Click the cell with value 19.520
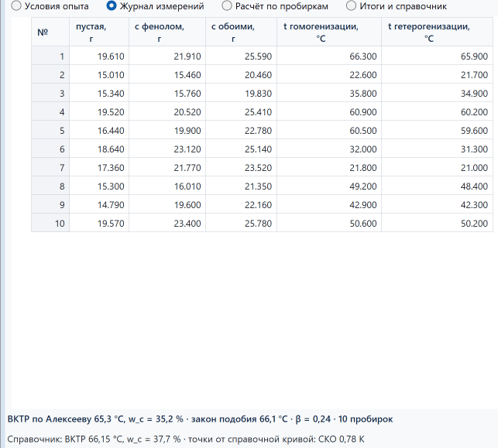This screenshot has height=448, width=498. (99, 112)
